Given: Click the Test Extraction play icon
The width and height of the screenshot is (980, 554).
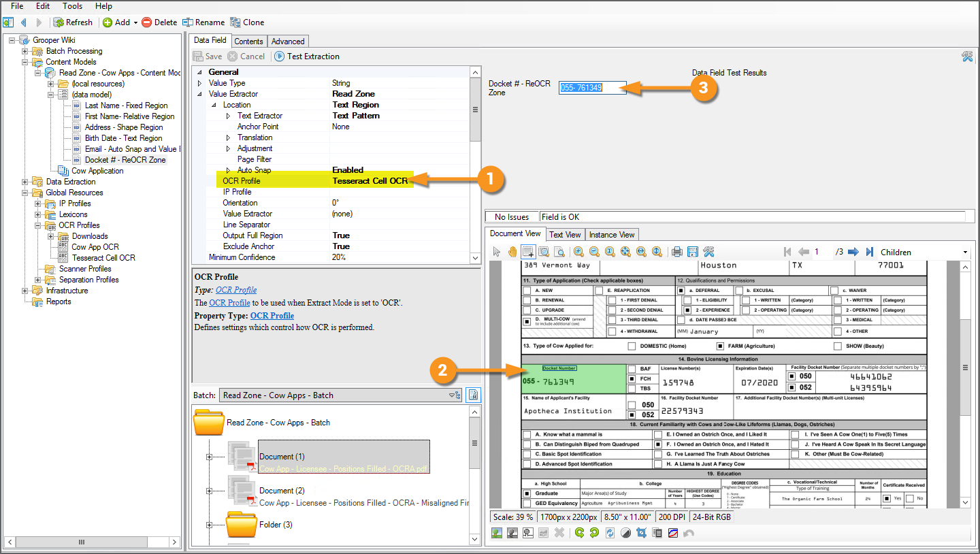Looking at the screenshot, I should tap(280, 56).
